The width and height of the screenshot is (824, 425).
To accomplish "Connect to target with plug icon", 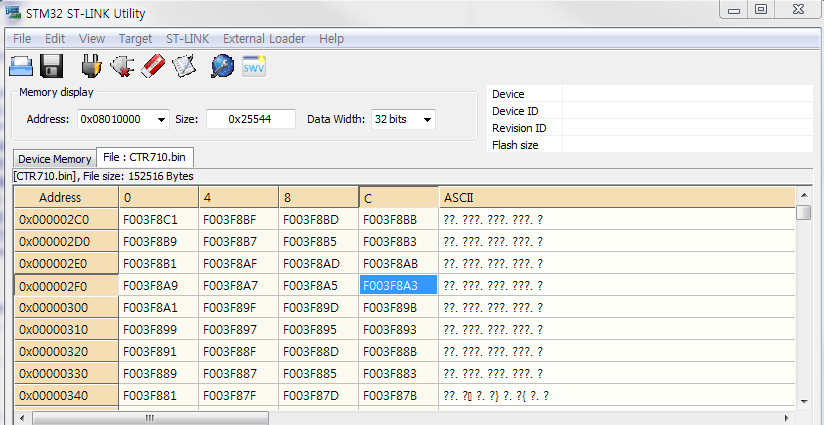I will 91,66.
